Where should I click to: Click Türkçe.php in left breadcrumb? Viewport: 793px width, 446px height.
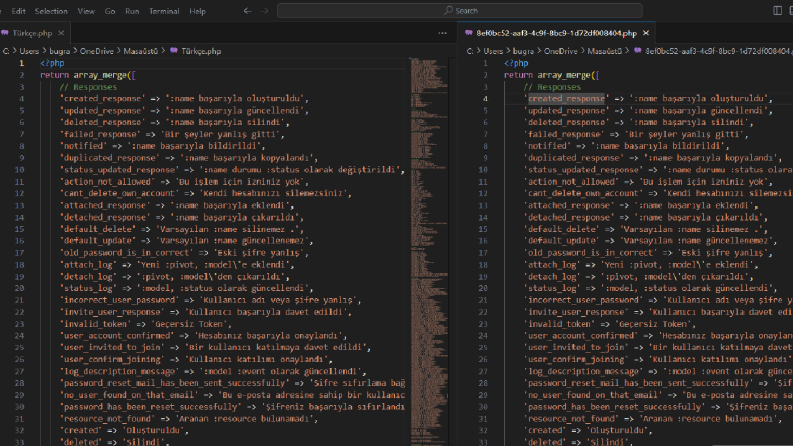click(x=201, y=51)
